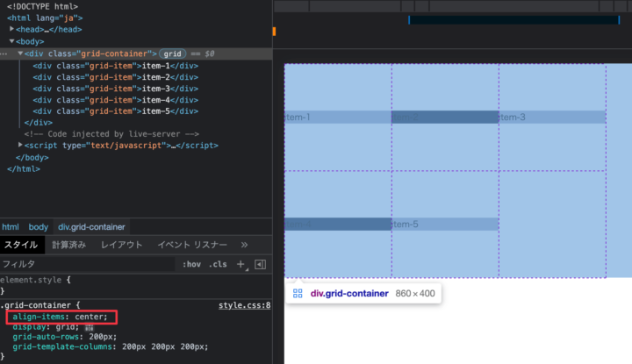
Task: Toggle the grid badge overlay
Action: (x=173, y=54)
